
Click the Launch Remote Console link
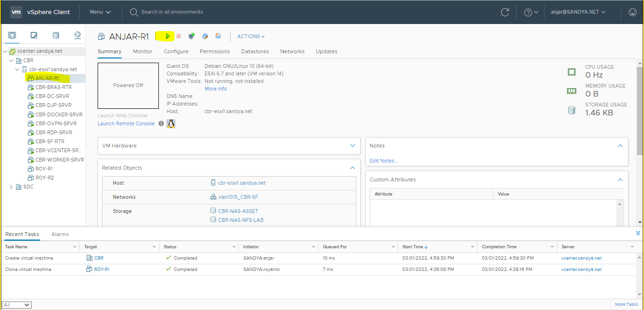coord(126,123)
